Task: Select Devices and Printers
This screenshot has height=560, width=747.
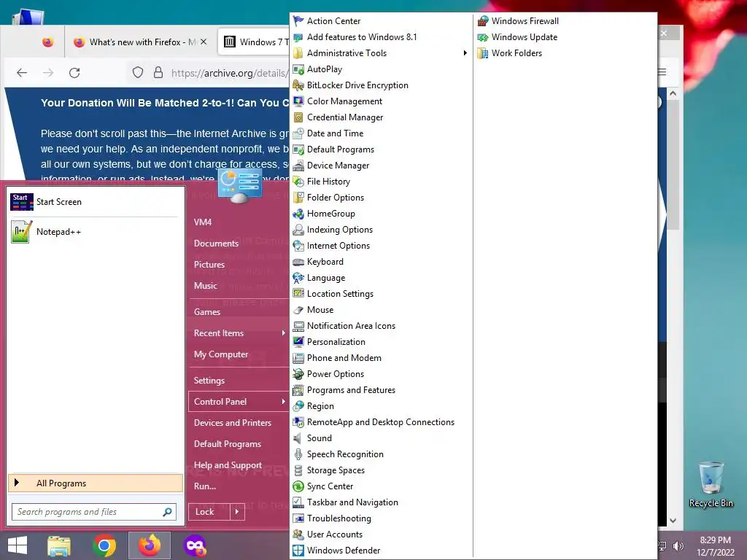Action: click(x=233, y=423)
